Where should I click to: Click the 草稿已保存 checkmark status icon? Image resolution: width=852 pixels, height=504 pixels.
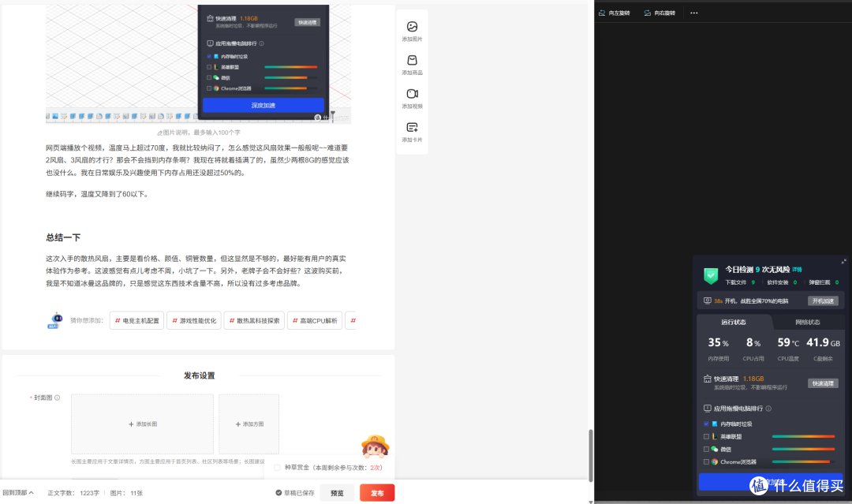point(278,493)
